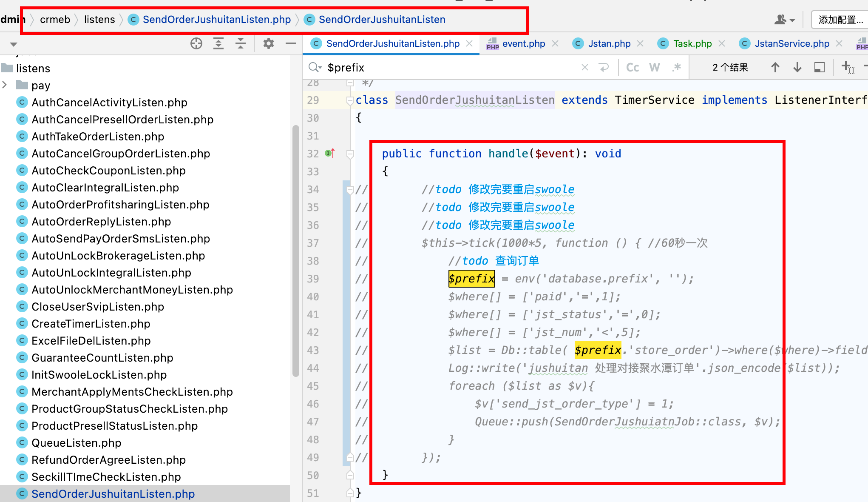Click the highlighted $prefix on line 43

[x=598, y=350]
